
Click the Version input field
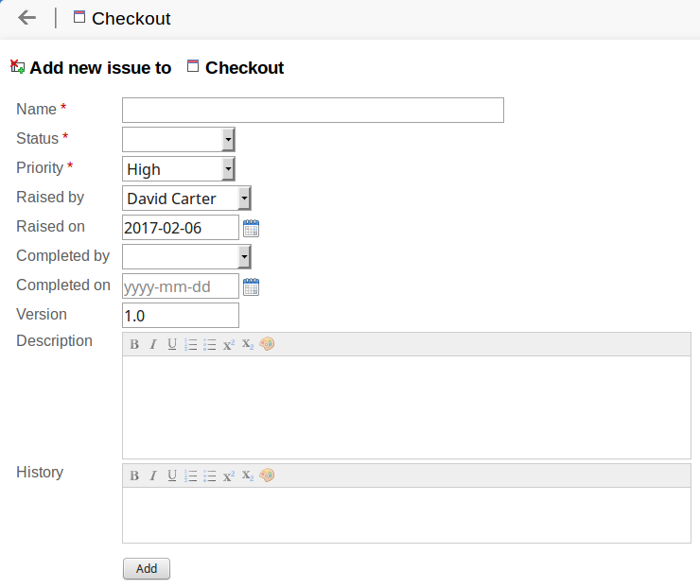[181, 316]
